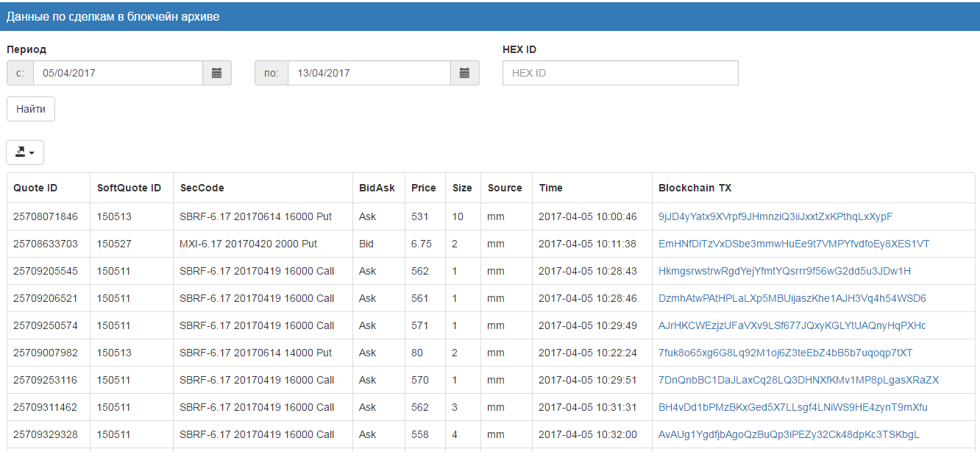980x452 pixels.
Task: Open blockchain TX 9jJD4yYatx9XVrpf9JHmnziQ3iiJxxtZxKPthqLxXypF
Action: (x=775, y=216)
